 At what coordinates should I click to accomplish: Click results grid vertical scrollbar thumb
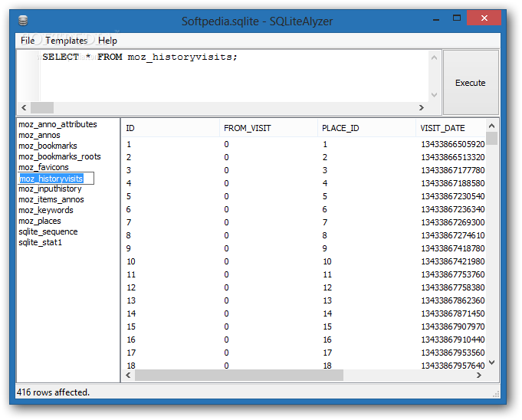(491, 138)
